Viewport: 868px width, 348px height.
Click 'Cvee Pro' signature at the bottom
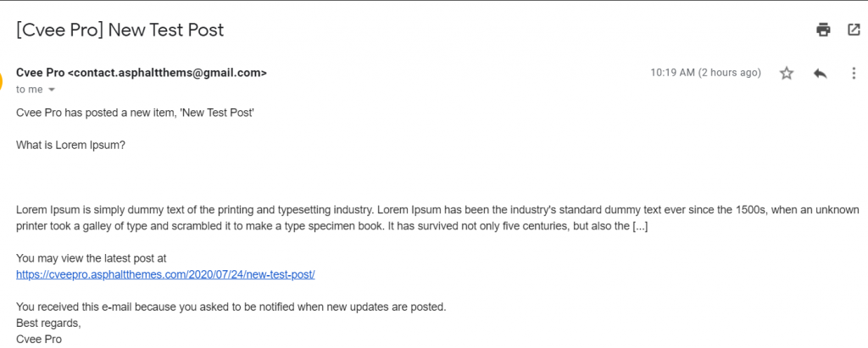click(39, 340)
